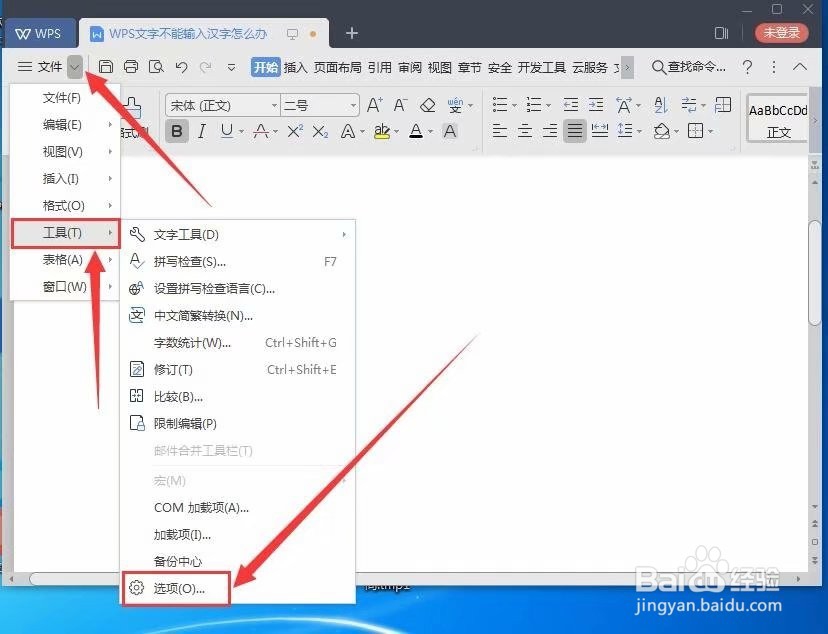Expand the font size dropdown showing 二号
Viewport: 828px width, 634px height.
(354, 105)
